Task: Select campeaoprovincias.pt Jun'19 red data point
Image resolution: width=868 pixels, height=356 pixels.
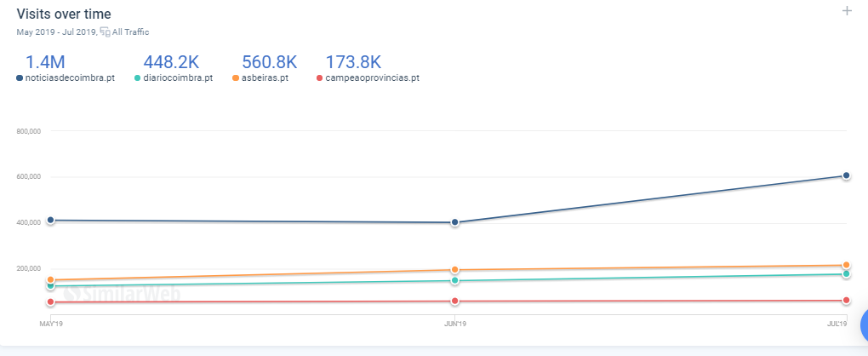Action: (455, 301)
